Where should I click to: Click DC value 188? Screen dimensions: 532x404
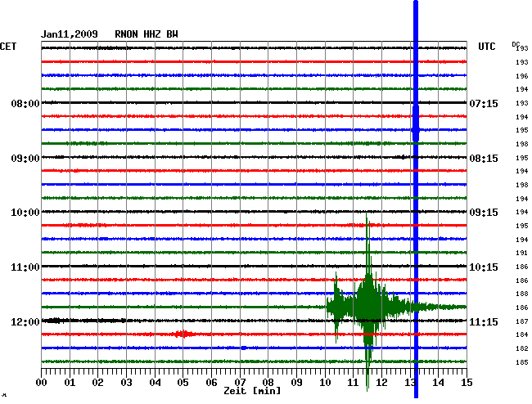click(x=522, y=294)
